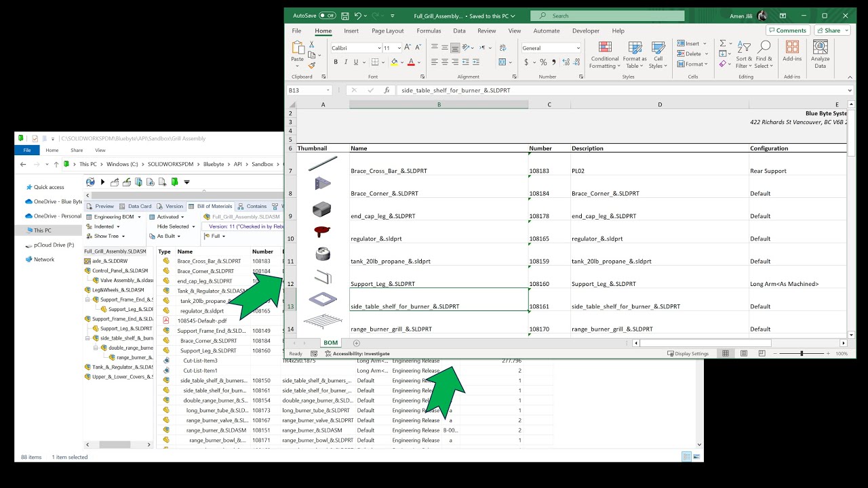Click the Save icon in Excel title bar
The width and height of the screenshot is (868, 488).
tap(345, 16)
